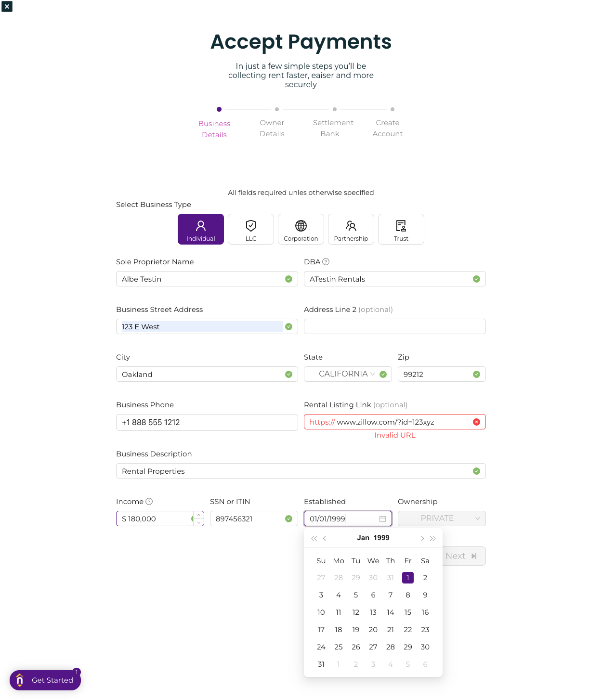Image resolution: width=602 pixels, height=700 pixels.
Task: Click the Business Street Address field
Action: (x=207, y=326)
